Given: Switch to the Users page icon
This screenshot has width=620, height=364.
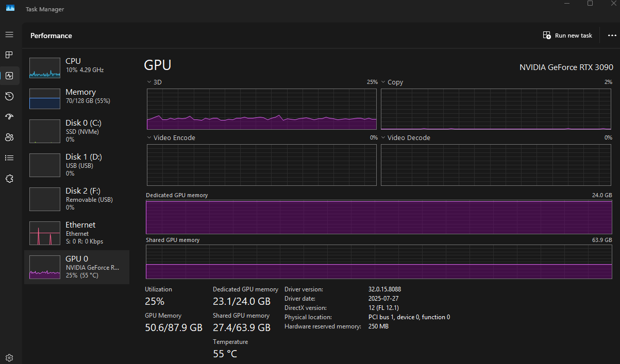Looking at the screenshot, I should (9, 137).
